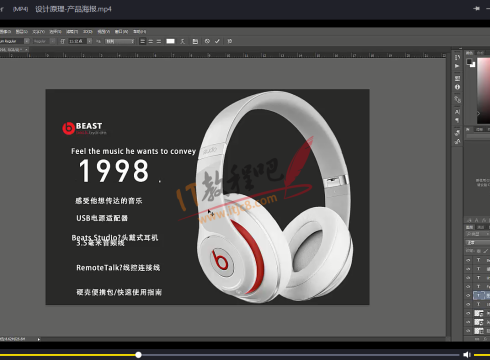Open the 滤镜(T) Filter menu

pos(72,32)
